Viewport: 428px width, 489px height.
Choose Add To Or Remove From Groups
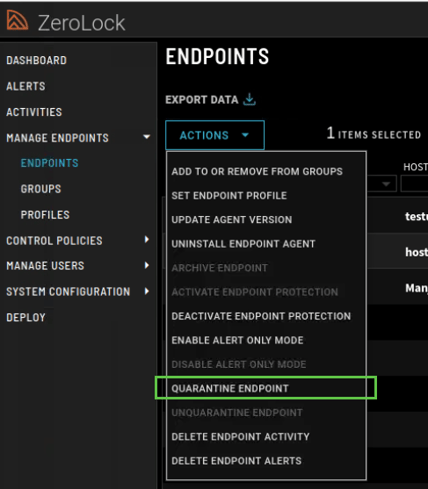click(x=257, y=171)
